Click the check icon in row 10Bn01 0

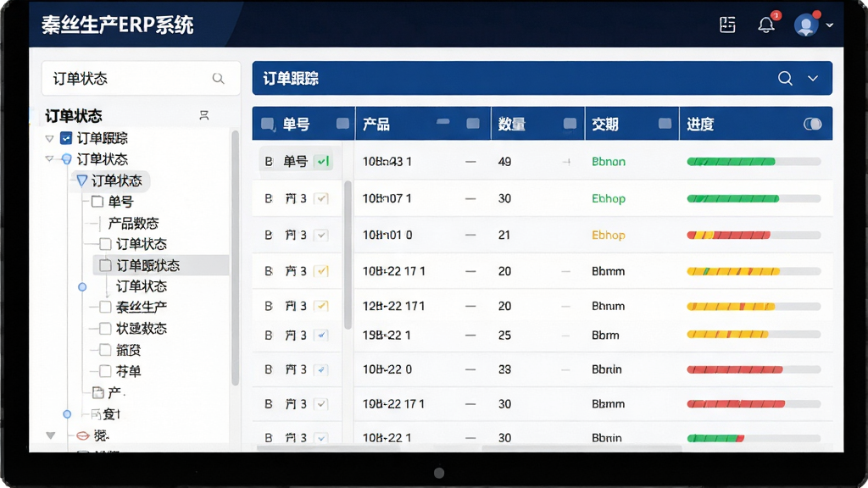click(321, 236)
